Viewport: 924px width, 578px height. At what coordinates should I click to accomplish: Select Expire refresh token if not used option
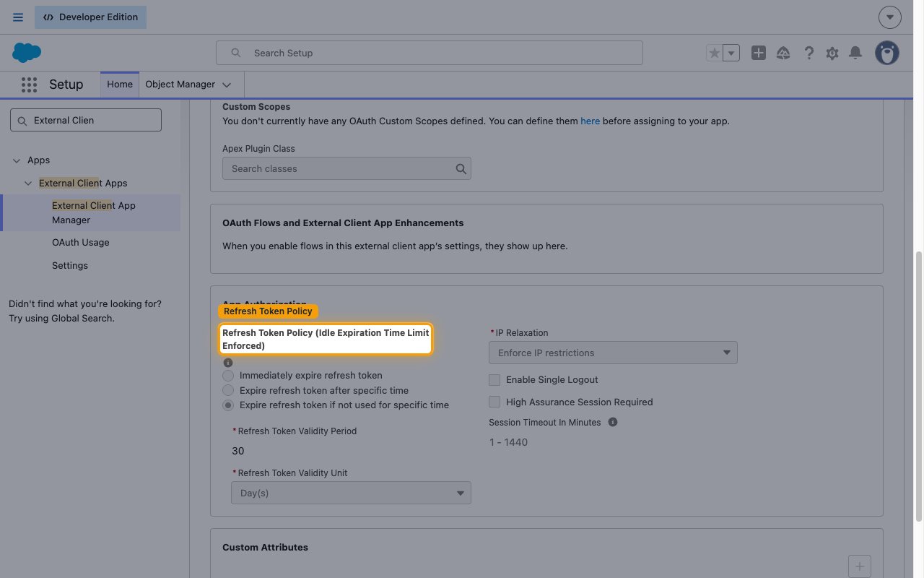pos(228,405)
